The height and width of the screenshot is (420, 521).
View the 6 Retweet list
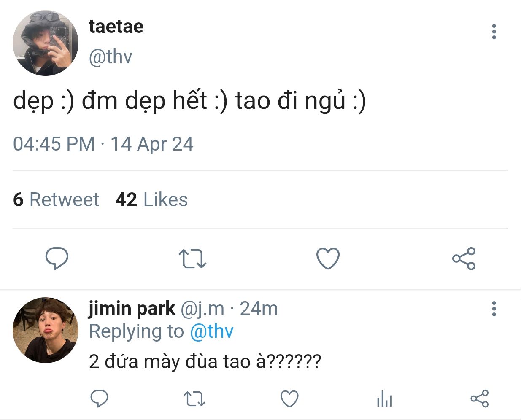(56, 199)
